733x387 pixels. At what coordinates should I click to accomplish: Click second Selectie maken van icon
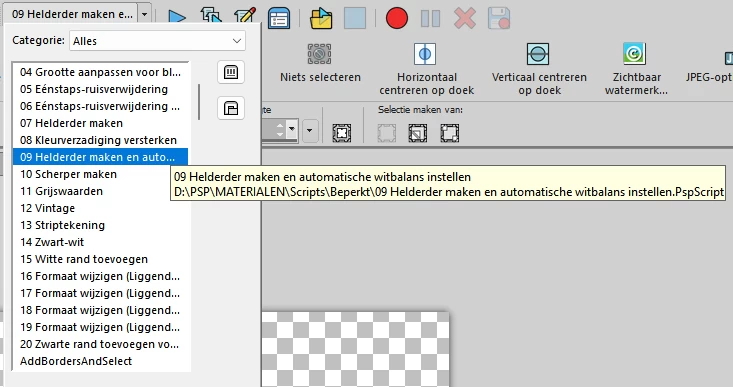[x=417, y=133]
